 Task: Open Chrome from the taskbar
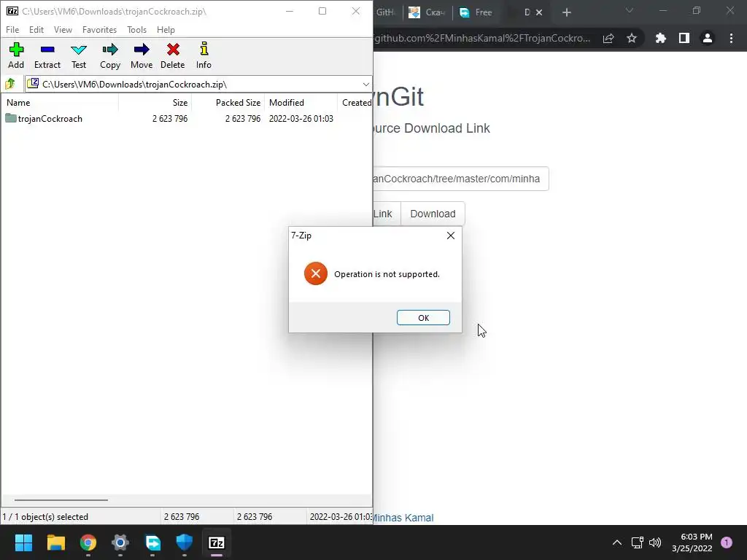point(88,542)
